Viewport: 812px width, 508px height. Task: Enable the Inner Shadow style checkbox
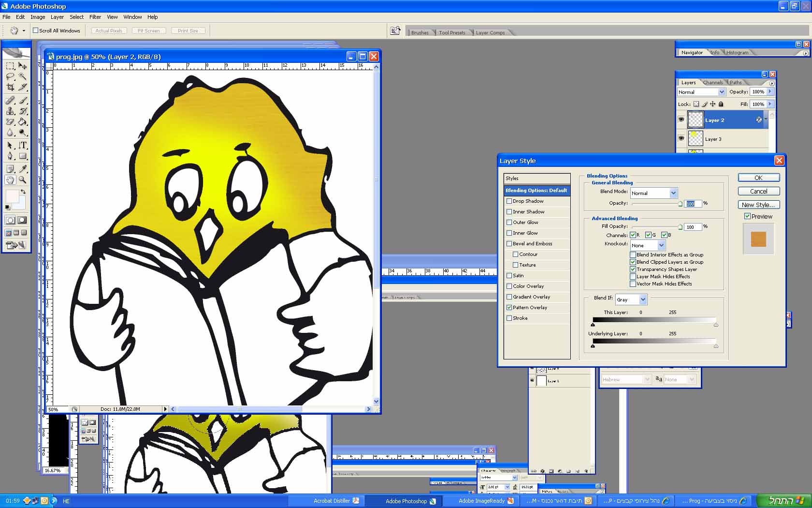click(509, 211)
